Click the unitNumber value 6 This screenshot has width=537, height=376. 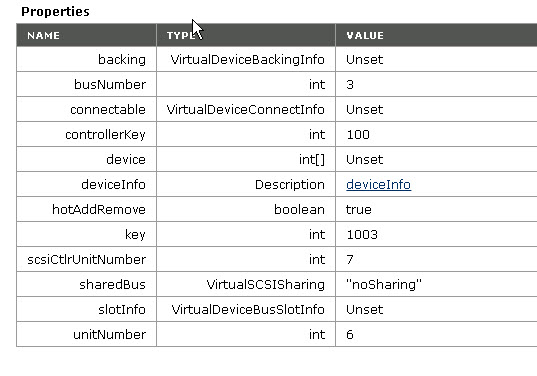(350, 335)
